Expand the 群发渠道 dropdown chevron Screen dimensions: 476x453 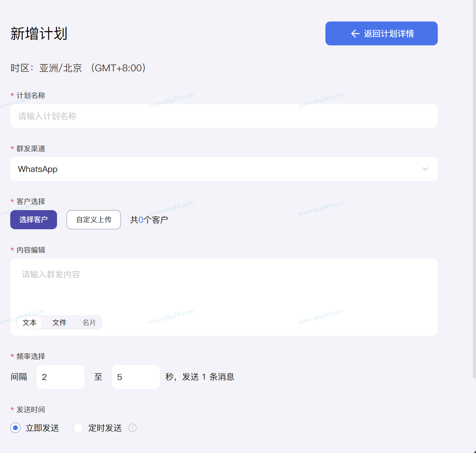pyautogui.click(x=425, y=169)
